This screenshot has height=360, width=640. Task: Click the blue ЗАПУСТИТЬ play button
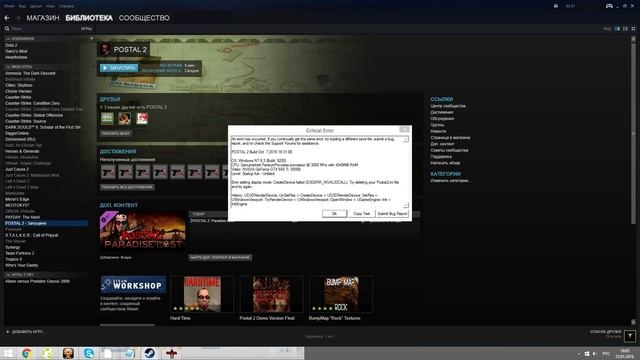point(119,68)
